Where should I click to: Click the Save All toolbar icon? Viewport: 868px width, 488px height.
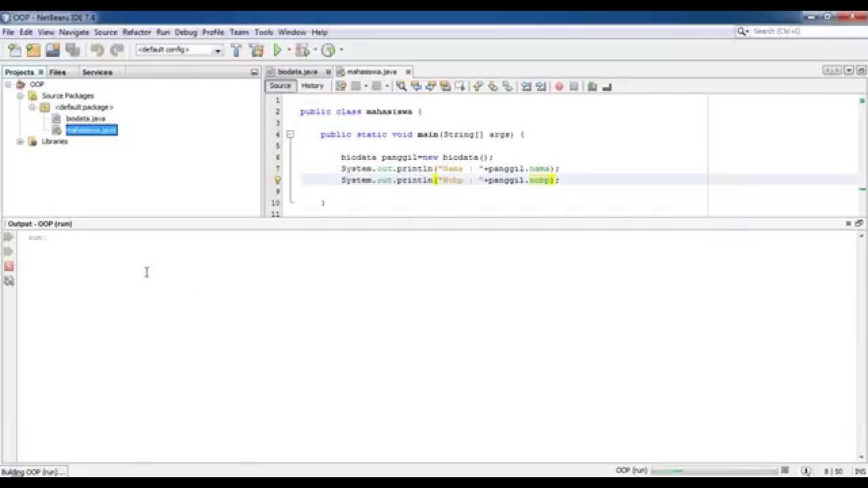[73, 49]
